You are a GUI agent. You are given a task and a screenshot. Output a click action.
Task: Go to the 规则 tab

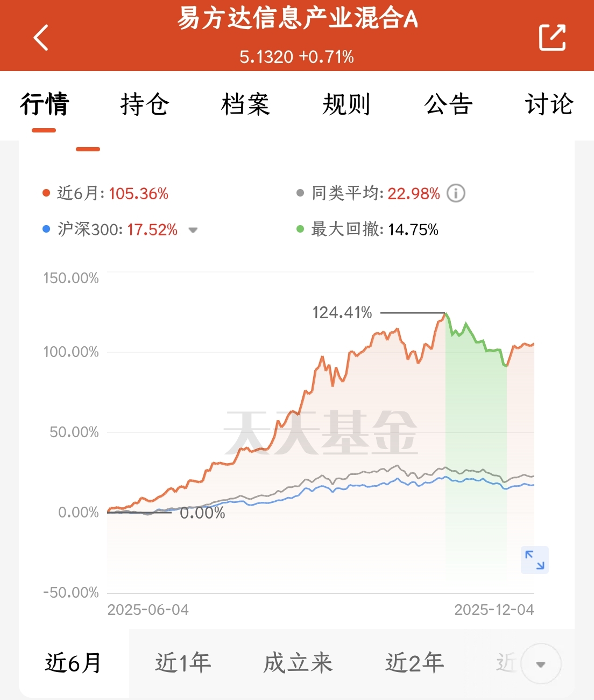346,104
